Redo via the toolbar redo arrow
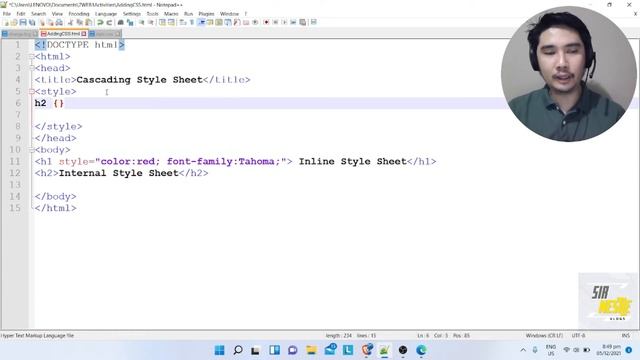The height and width of the screenshot is (360, 640). pos(109,22)
